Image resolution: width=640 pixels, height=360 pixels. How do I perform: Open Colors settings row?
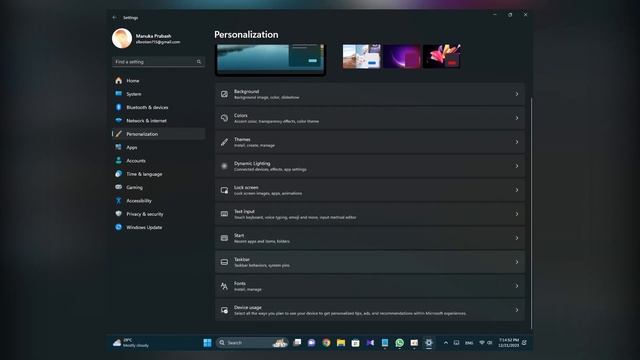(370, 118)
